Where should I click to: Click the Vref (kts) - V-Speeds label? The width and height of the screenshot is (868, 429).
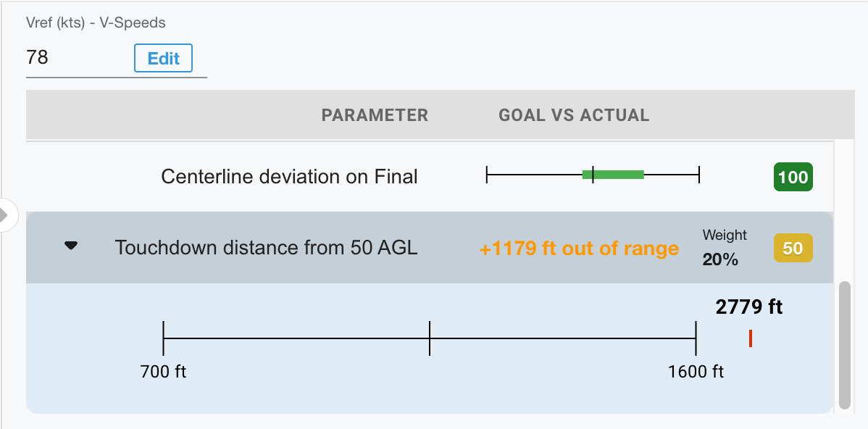96,23
